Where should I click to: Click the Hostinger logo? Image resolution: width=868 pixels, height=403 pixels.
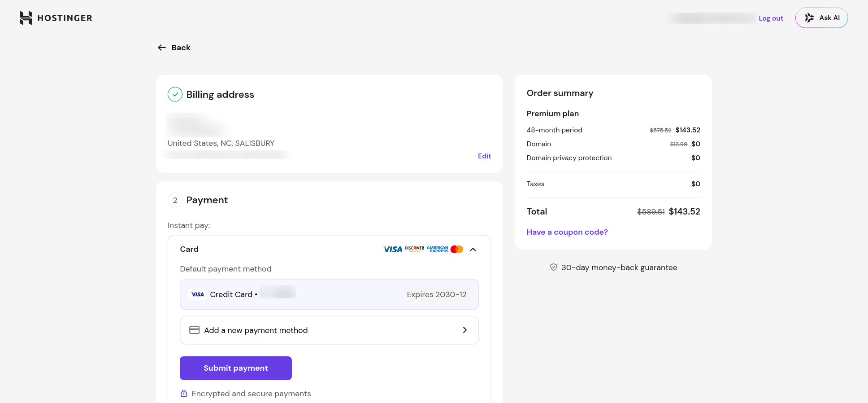(56, 18)
